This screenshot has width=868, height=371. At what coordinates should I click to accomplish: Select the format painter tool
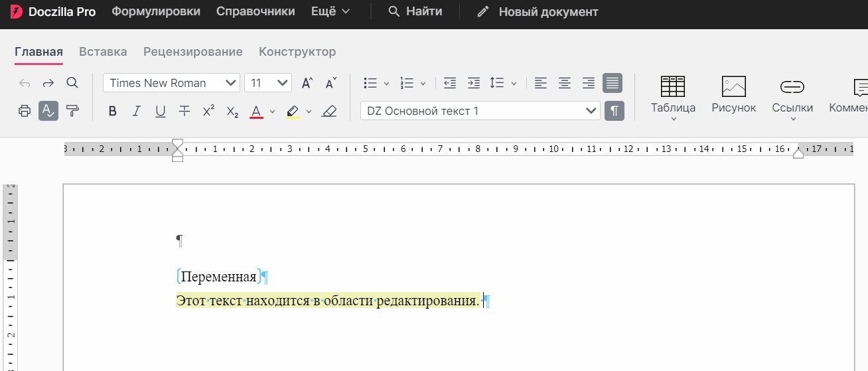coord(72,111)
